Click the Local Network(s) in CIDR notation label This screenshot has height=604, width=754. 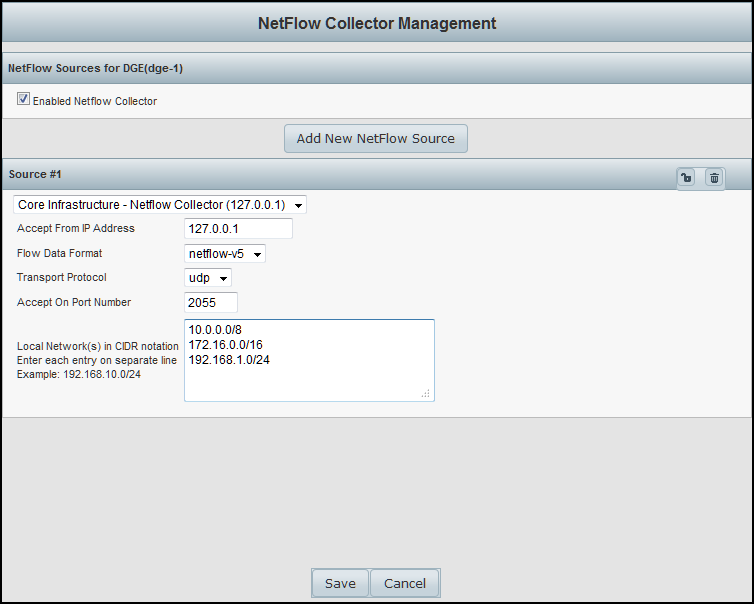click(98, 346)
